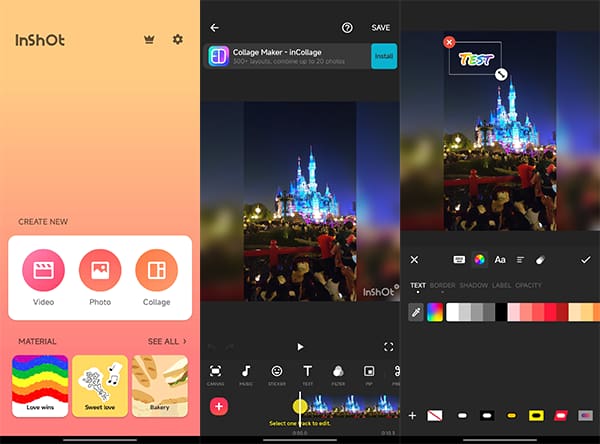Screen dimensions: 600x444
Task: Switch to the OPACITY tab
Action: coord(528,285)
